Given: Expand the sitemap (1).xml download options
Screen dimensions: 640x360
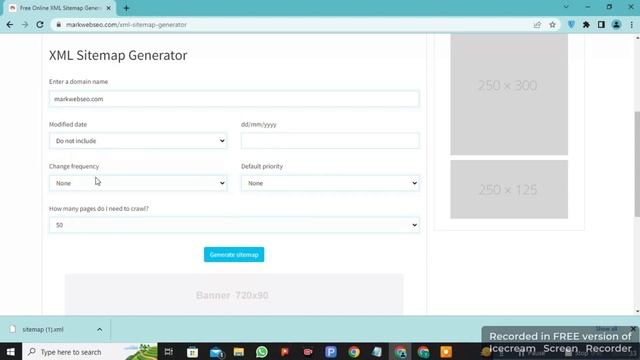Looking at the screenshot, I should [x=100, y=329].
